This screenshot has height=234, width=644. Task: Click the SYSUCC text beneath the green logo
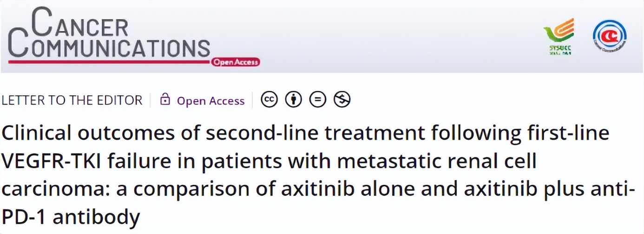click(x=560, y=49)
